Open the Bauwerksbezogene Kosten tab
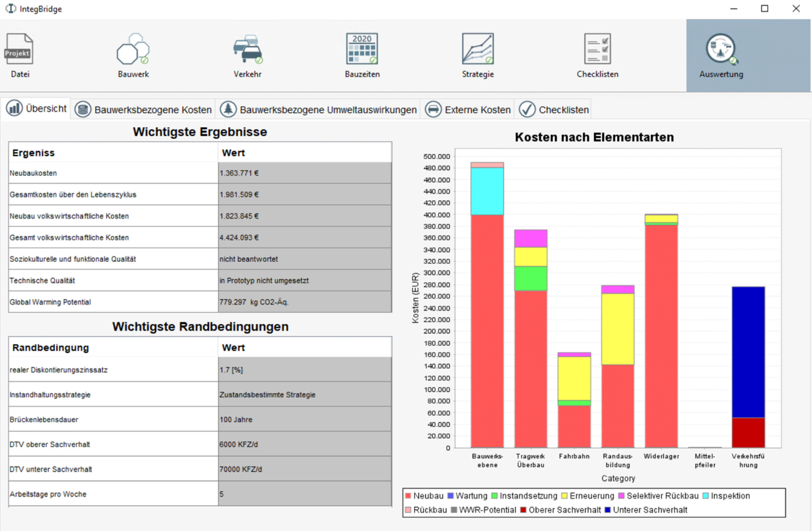812x531 pixels. [x=143, y=110]
